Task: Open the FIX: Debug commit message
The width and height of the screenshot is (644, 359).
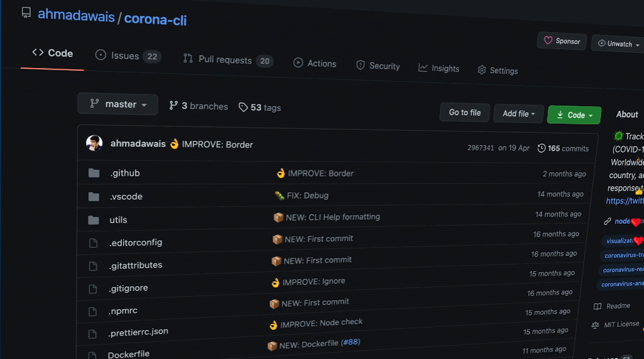Action: coord(307,195)
